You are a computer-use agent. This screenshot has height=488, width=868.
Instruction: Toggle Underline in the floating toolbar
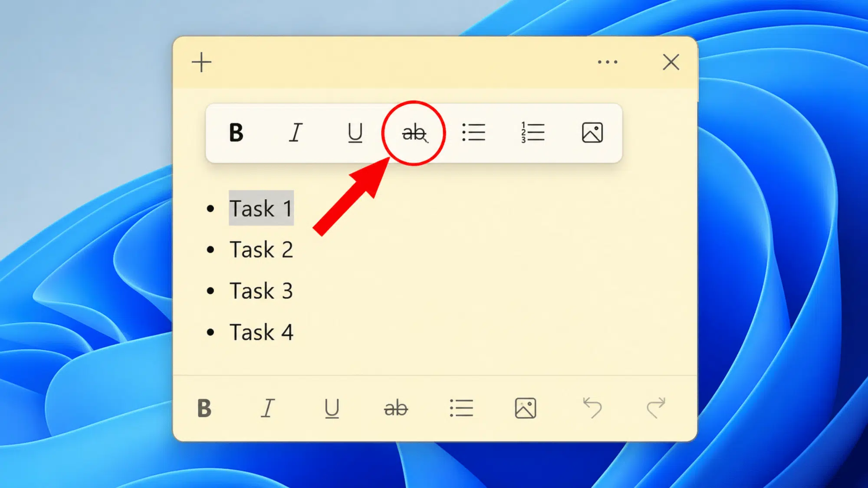click(355, 133)
